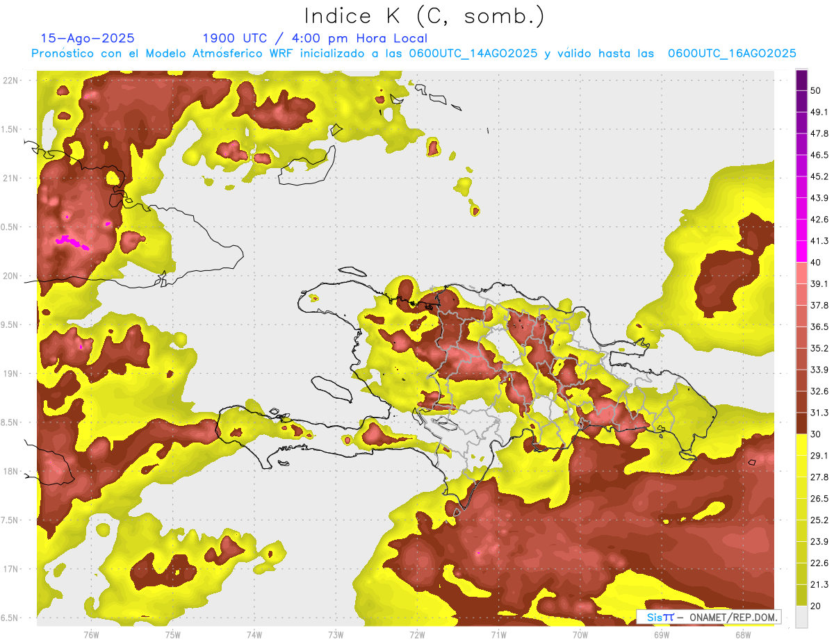Pick the dark purple swatch above the 50 label
This screenshot has height=644, width=834.
[801, 79]
